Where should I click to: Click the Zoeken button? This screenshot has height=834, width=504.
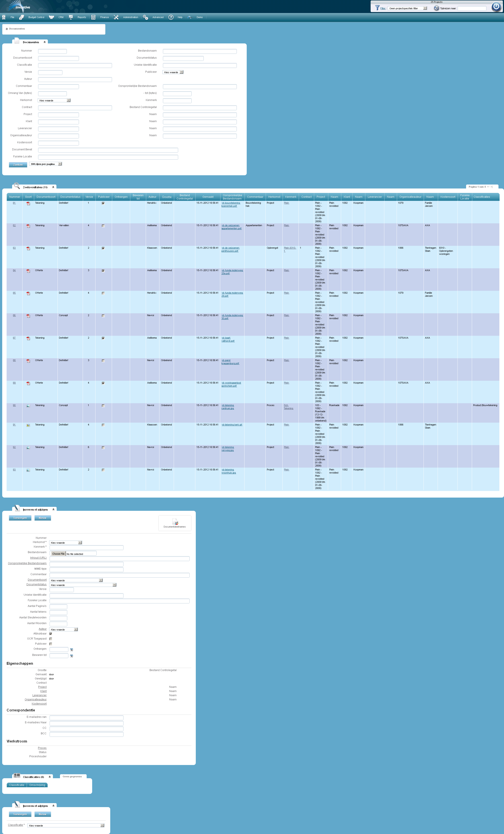(18, 165)
